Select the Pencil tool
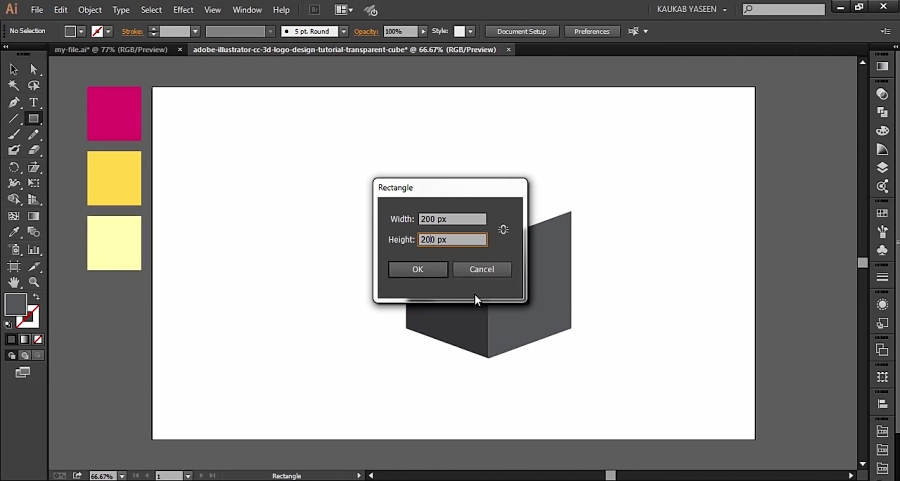900x481 pixels. click(34, 134)
